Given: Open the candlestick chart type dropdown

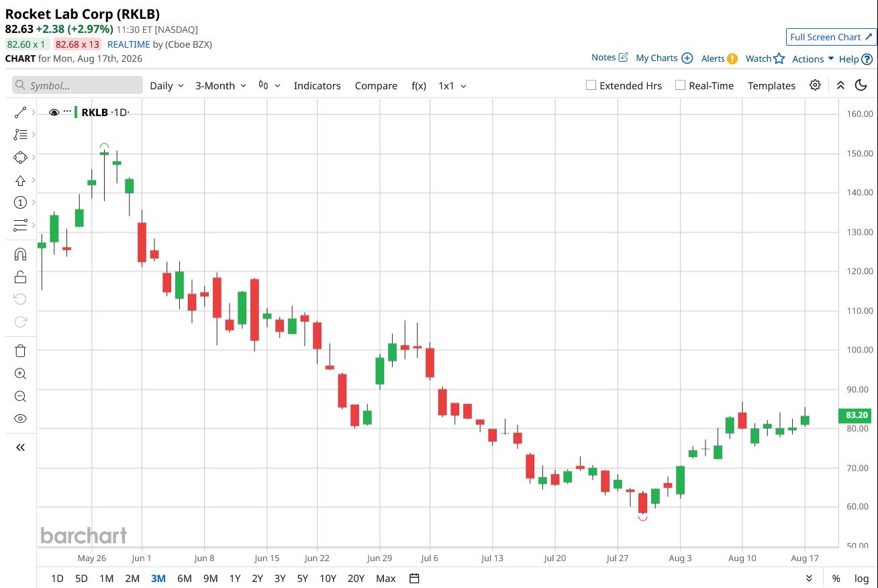Looking at the screenshot, I should point(269,85).
